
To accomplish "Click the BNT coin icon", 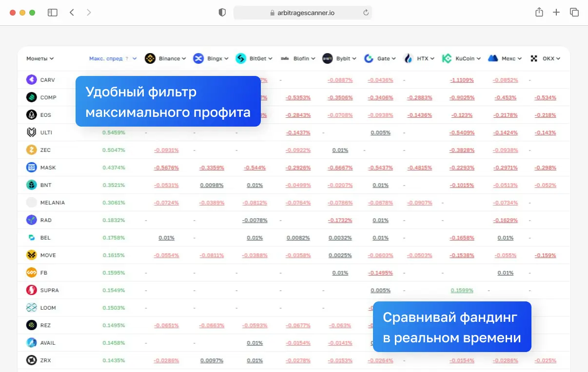I will [x=31, y=185].
